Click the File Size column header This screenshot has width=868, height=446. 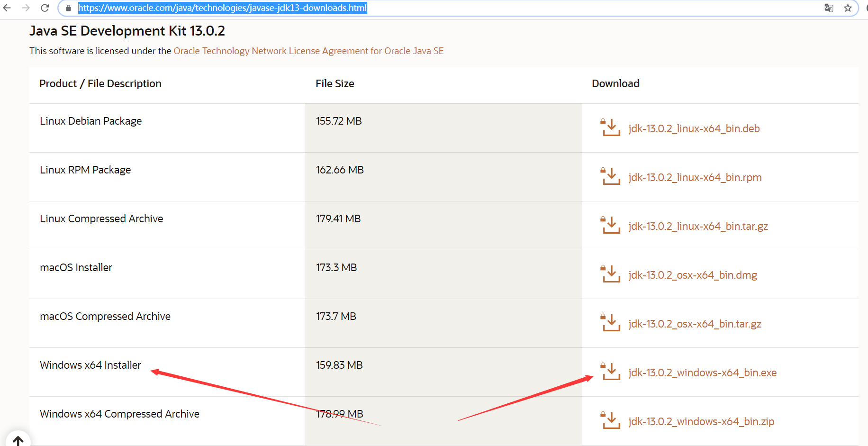tap(335, 83)
